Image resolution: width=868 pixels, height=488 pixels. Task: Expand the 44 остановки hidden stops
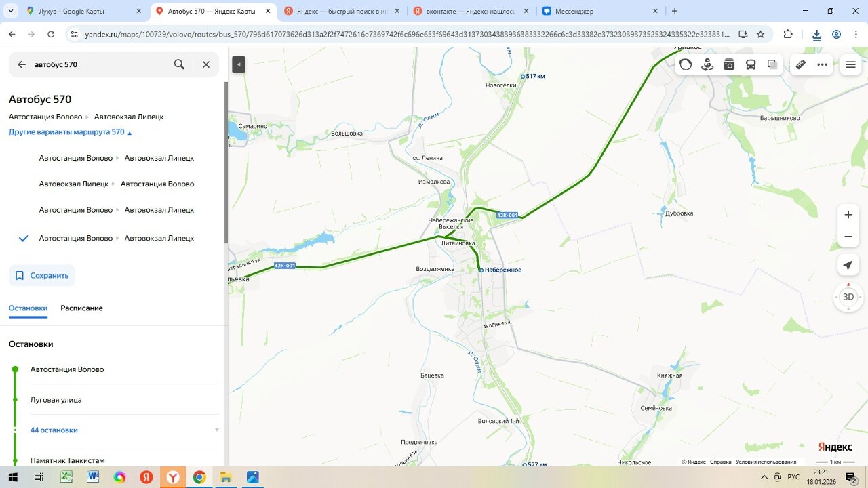[x=54, y=430]
